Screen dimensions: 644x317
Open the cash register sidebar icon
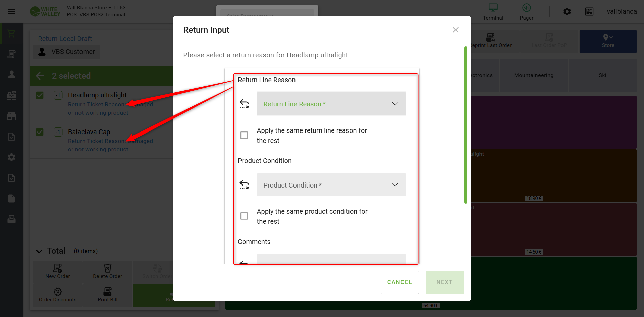11,95
